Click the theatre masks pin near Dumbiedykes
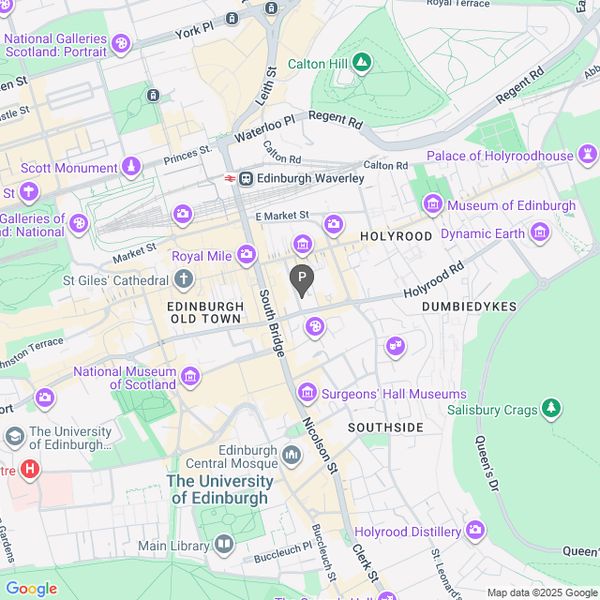 coord(395,347)
